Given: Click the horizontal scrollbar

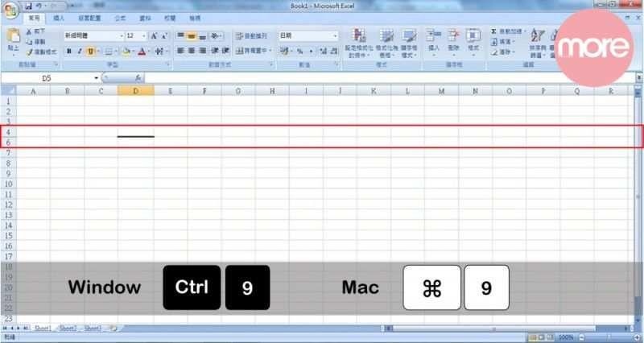Looking at the screenshot, I should point(508,329).
